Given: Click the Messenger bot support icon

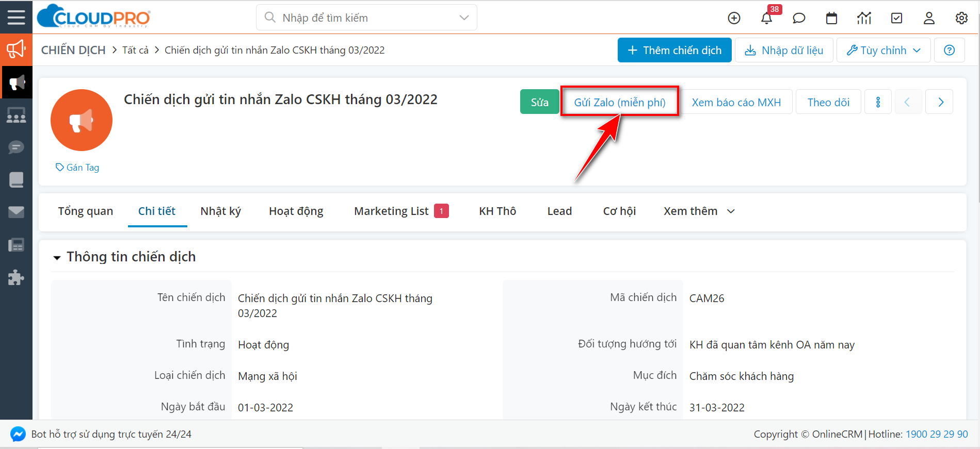Looking at the screenshot, I should 18,434.
